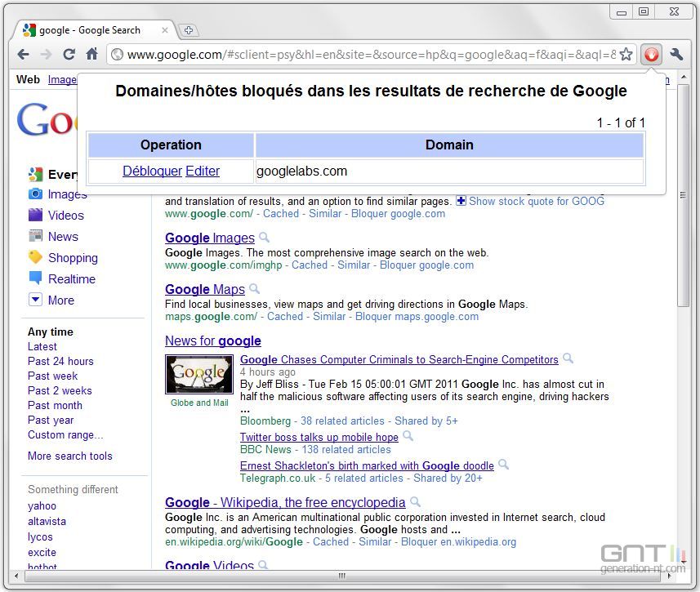Open the Google Maps result link

pyautogui.click(x=205, y=289)
